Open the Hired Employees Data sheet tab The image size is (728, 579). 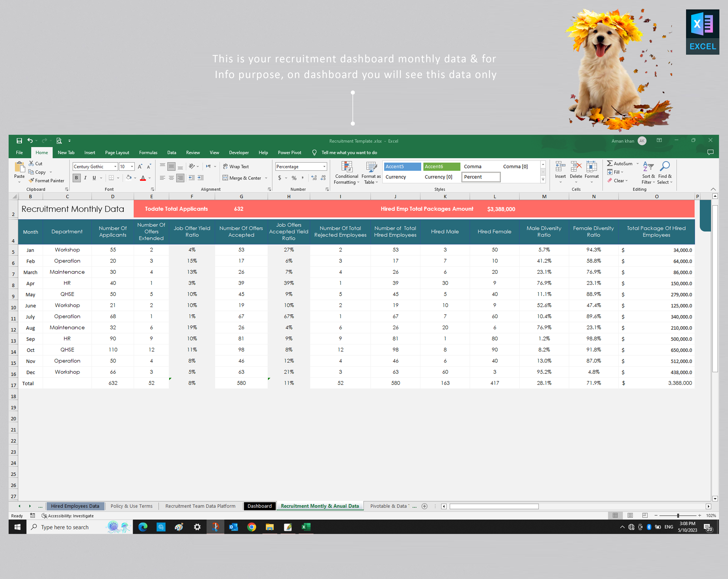pyautogui.click(x=75, y=506)
